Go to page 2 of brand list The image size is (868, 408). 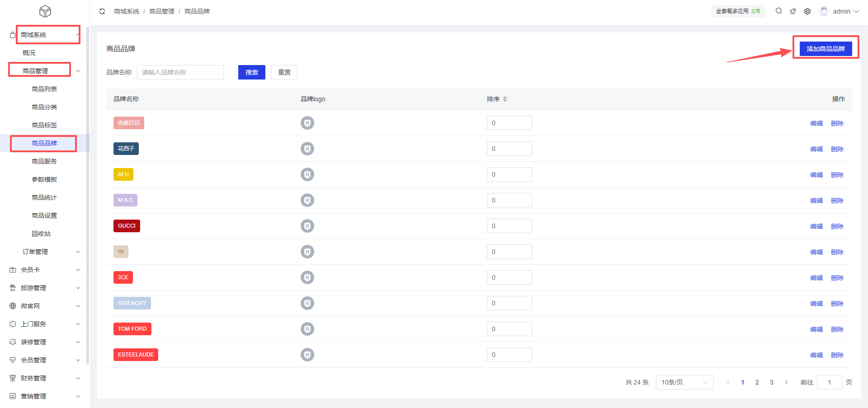tap(757, 382)
